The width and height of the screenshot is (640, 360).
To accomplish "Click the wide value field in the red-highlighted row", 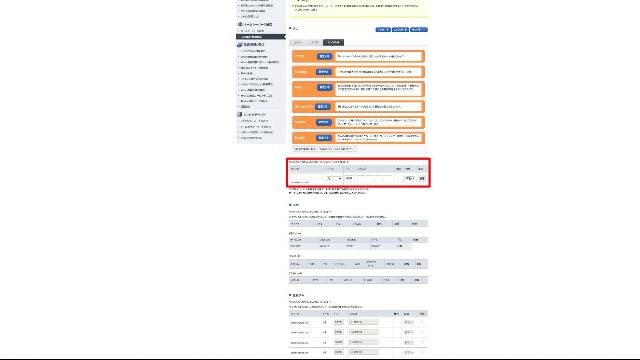I will pos(374,178).
